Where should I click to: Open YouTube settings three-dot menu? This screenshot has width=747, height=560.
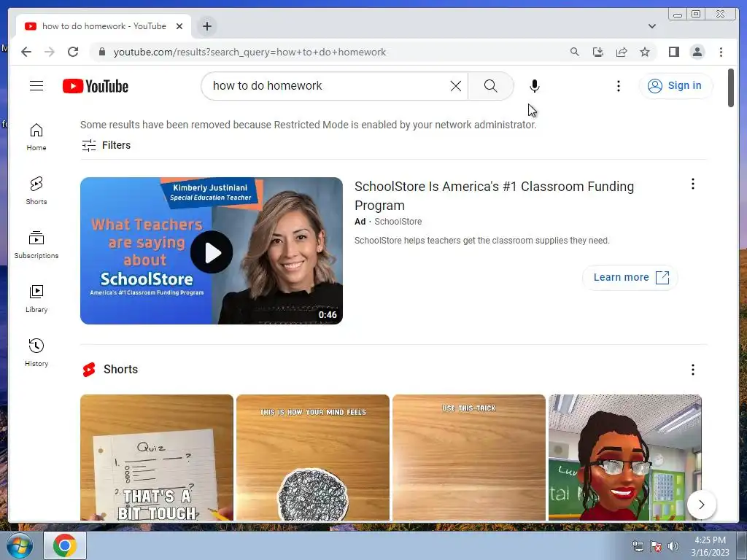point(619,86)
